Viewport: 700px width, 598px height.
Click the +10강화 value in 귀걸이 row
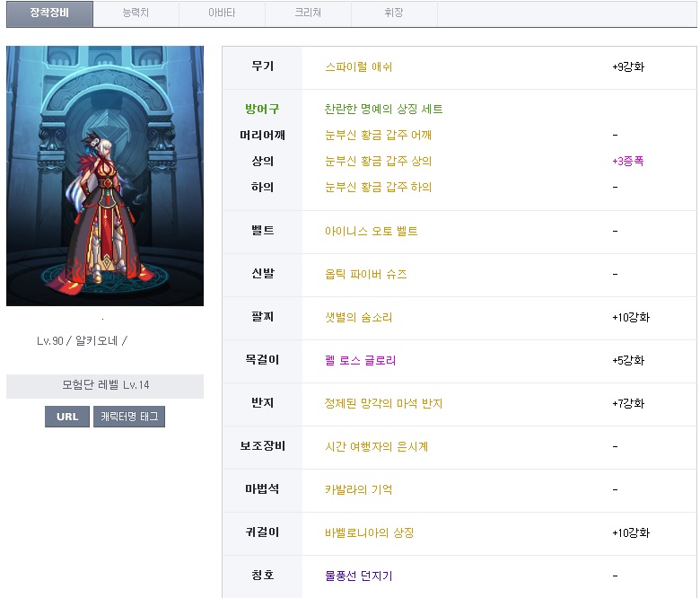click(631, 532)
